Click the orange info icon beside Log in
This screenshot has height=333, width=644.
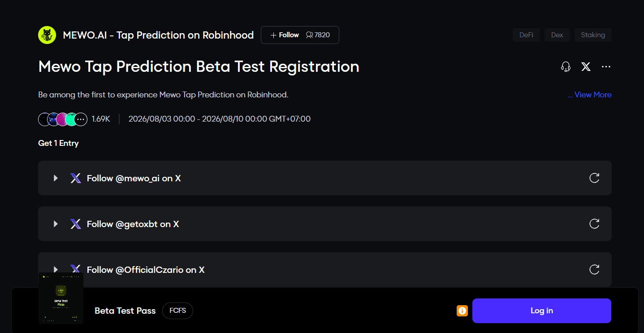[462, 311]
